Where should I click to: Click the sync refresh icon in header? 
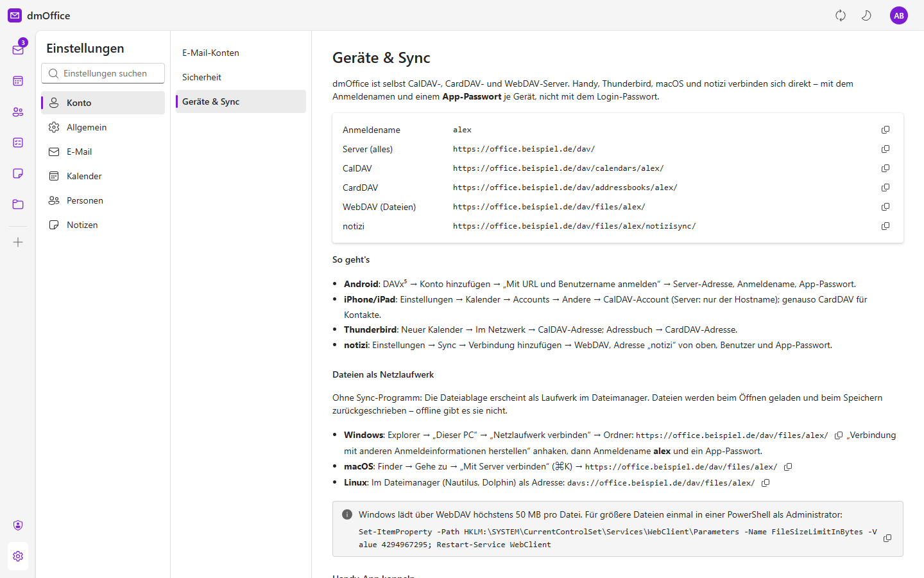click(841, 15)
